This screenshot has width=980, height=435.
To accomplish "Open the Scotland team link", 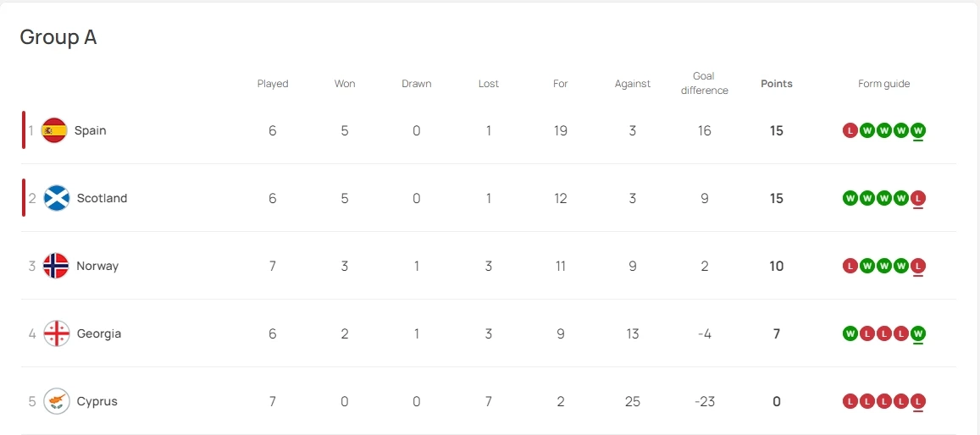I will pos(102,198).
